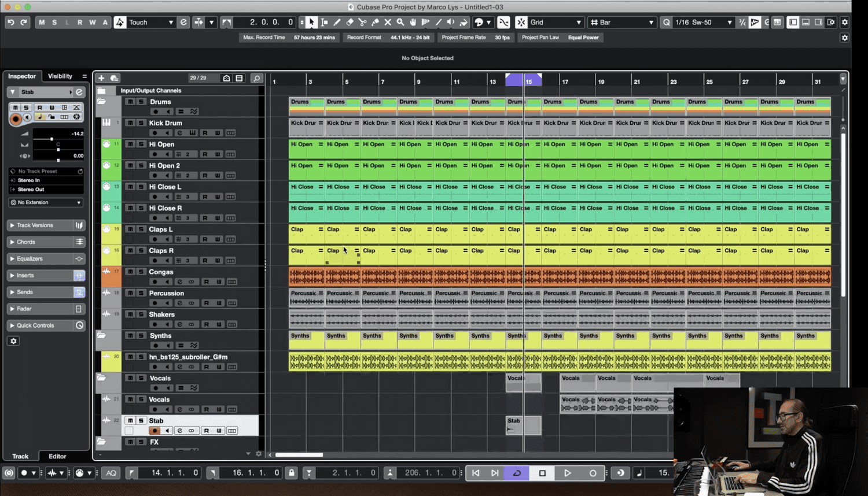Select the Split scissors tool
The image size is (868, 496).
click(362, 22)
